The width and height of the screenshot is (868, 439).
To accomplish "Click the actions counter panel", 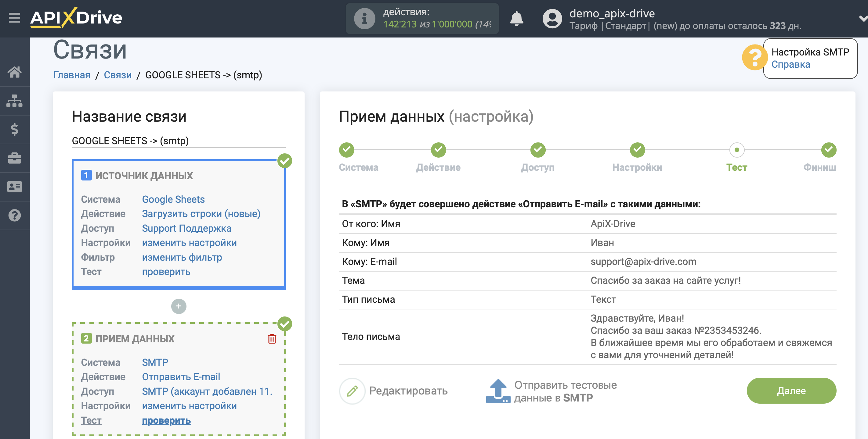I will (422, 19).
